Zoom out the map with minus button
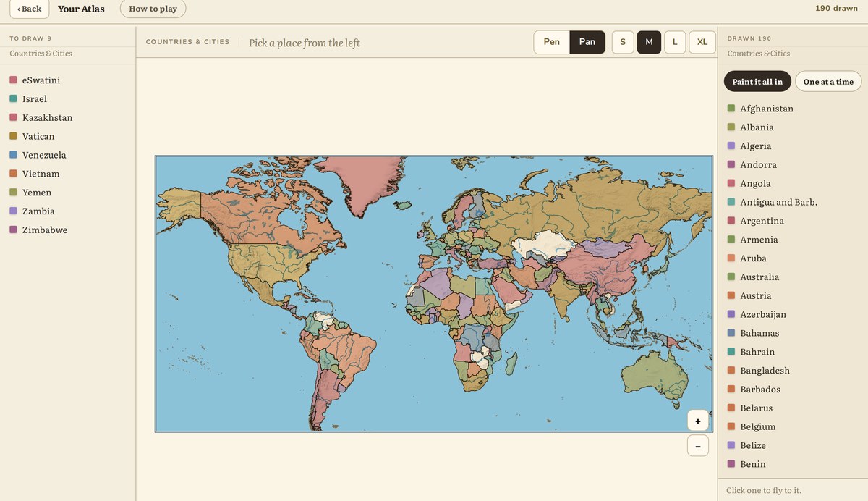868x501 pixels. [698, 446]
